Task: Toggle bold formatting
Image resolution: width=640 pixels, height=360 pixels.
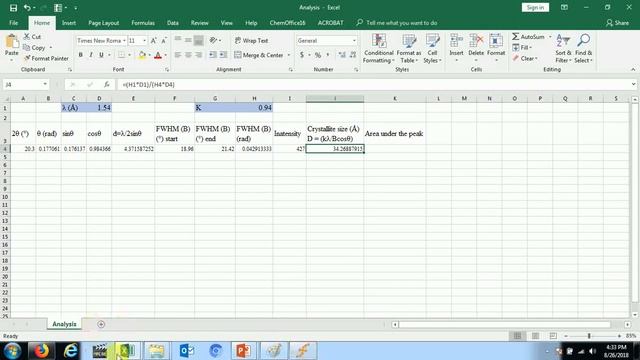Action: [80, 55]
